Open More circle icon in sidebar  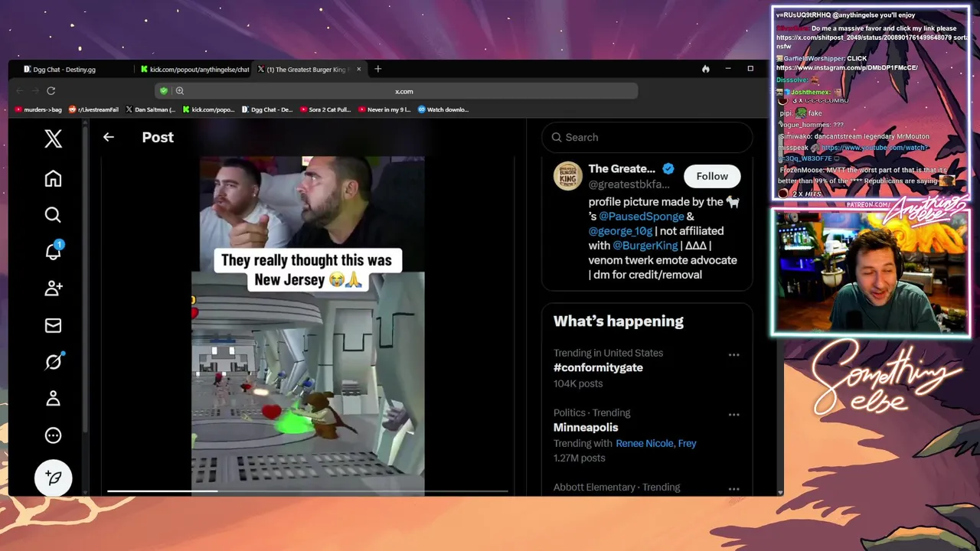coord(53,435)
